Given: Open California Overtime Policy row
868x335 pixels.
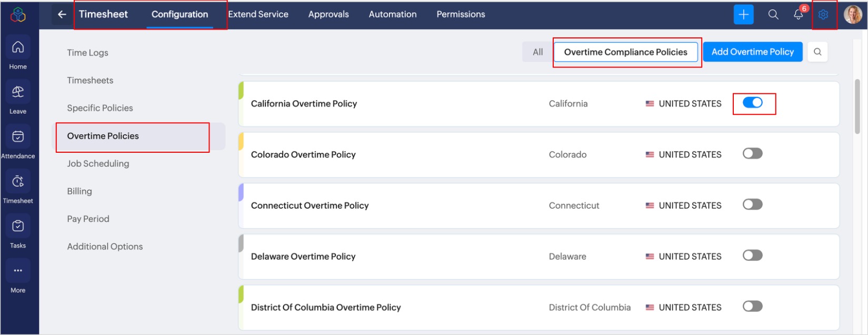Looking at the screenshot, I should (x=539, y=104).
